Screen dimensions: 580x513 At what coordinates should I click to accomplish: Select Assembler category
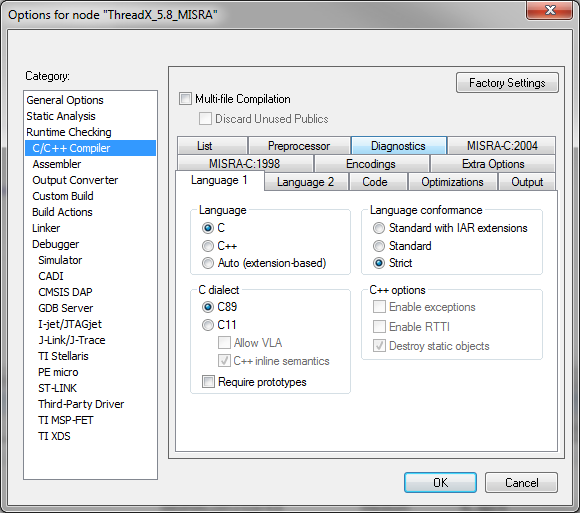click(x=90, y=164)
